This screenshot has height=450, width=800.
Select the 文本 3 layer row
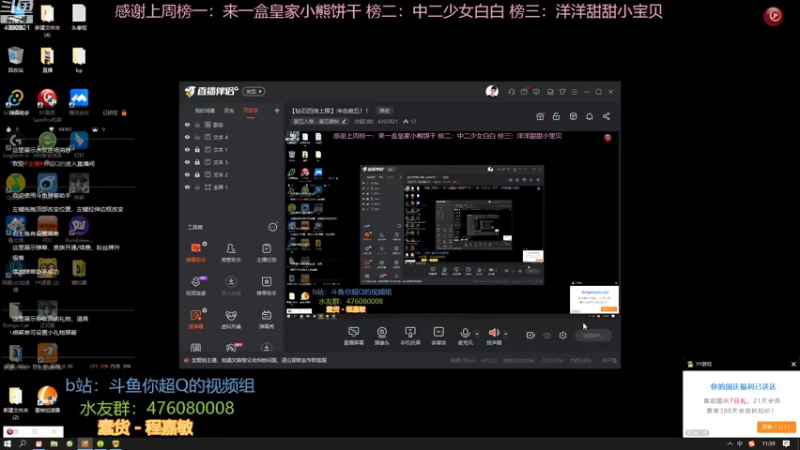(x=232, y=162)
